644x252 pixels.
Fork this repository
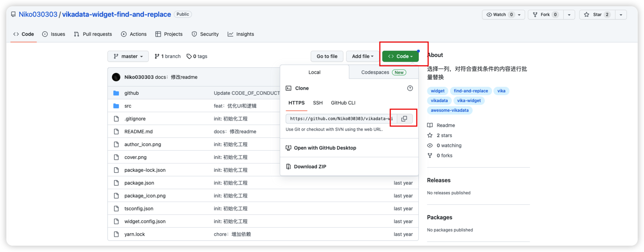[x=546, y=15]
